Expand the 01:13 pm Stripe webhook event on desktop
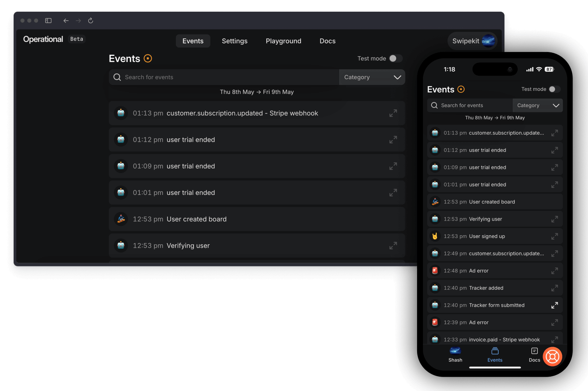This screenshot has height=391, width=588. [x=393, y=113]
